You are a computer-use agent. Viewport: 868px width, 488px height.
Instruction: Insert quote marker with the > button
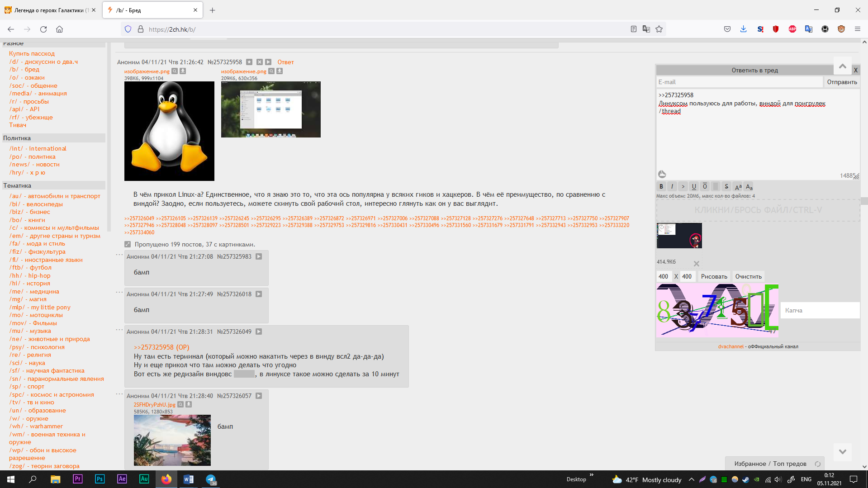[683, 186]
